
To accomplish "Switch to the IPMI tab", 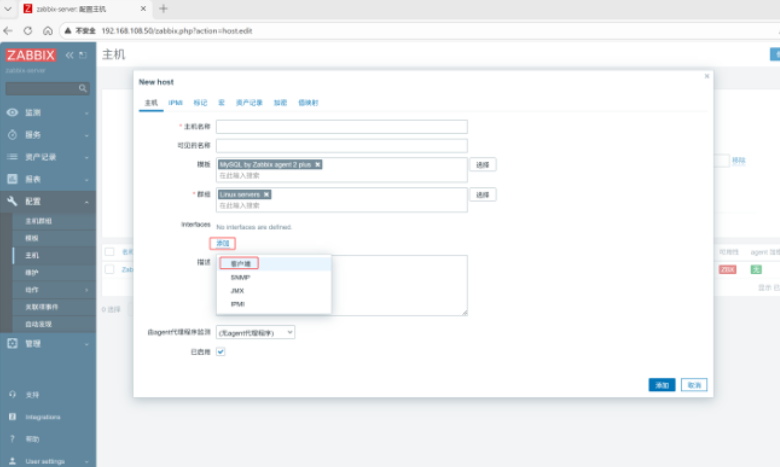I will [175, 102].
